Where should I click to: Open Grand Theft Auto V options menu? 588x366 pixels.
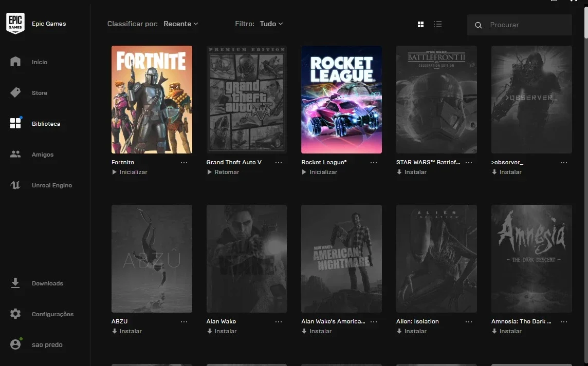(279, 163)
